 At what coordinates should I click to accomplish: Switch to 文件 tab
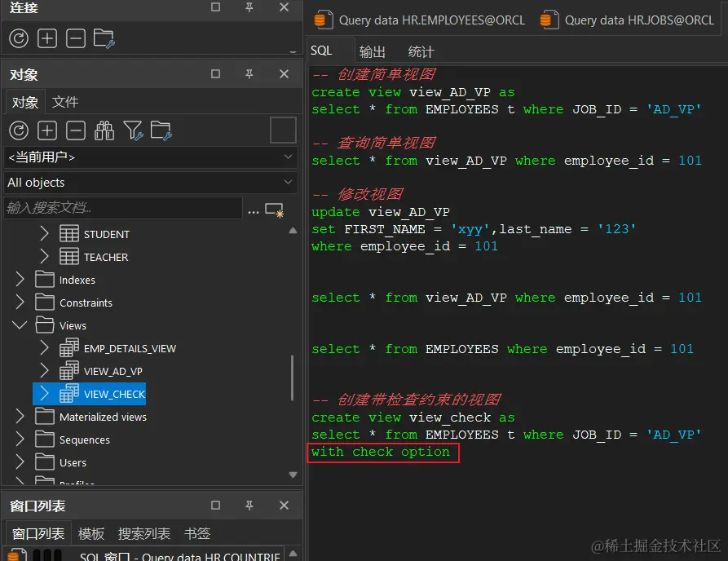pos(65,102)
